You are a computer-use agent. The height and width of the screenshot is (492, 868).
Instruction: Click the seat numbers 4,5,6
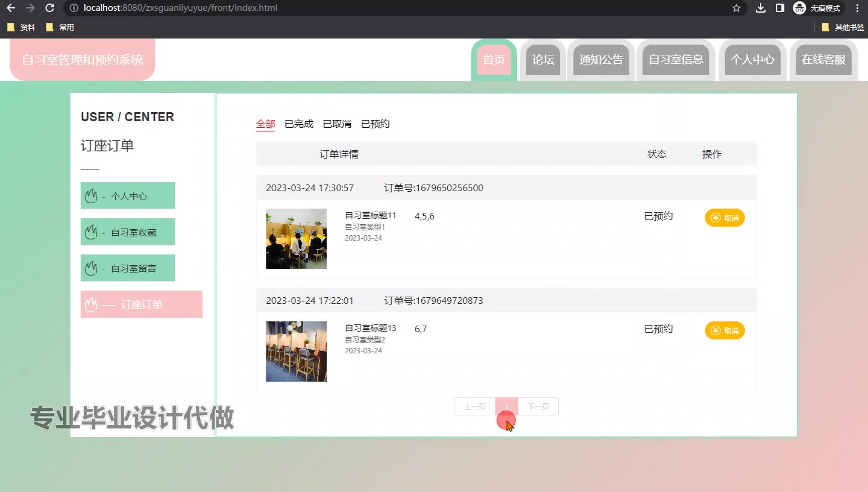pos(424,216)
